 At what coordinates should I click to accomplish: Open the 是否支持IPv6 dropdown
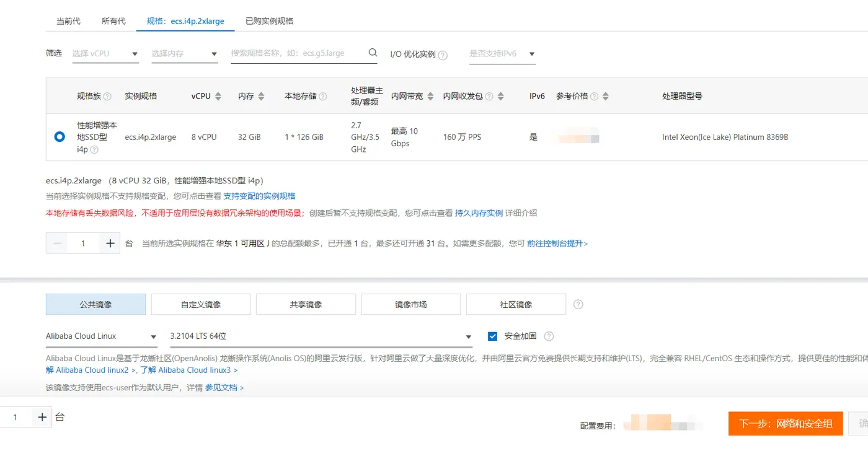point(502,54)
